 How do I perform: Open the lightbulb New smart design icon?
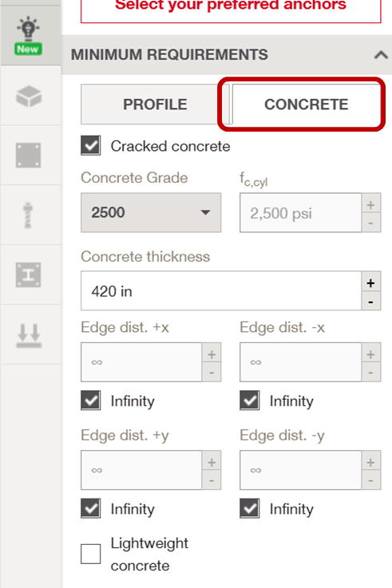[29, 37]
